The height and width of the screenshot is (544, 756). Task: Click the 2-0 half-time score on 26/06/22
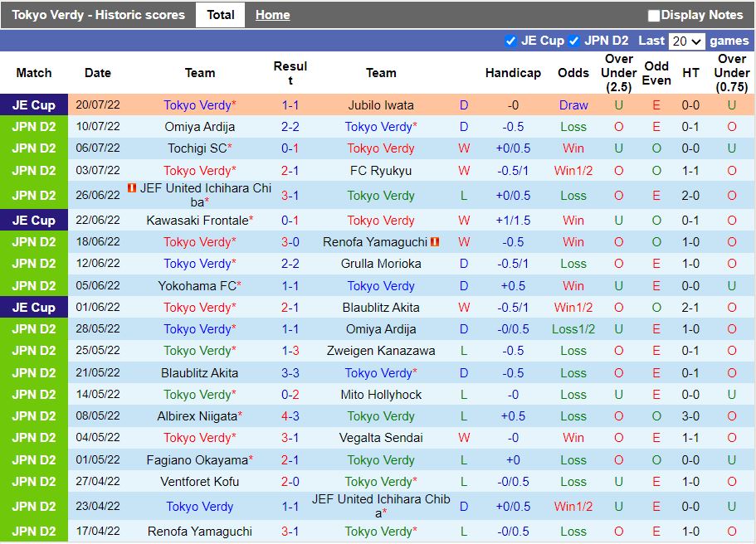pyautogui.click(x=690, y=195)
